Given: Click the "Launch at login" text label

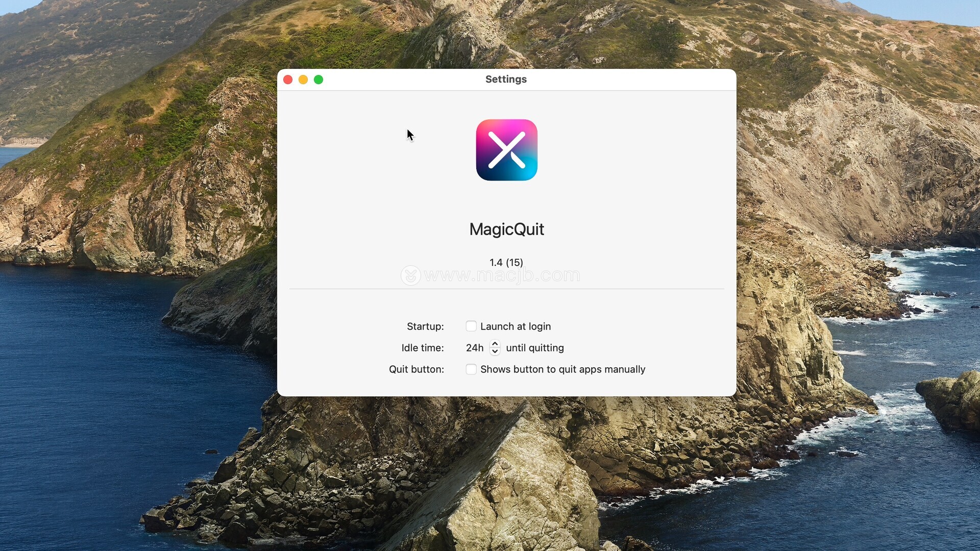Looking at the screenshot, I should (x=515, y=327).
